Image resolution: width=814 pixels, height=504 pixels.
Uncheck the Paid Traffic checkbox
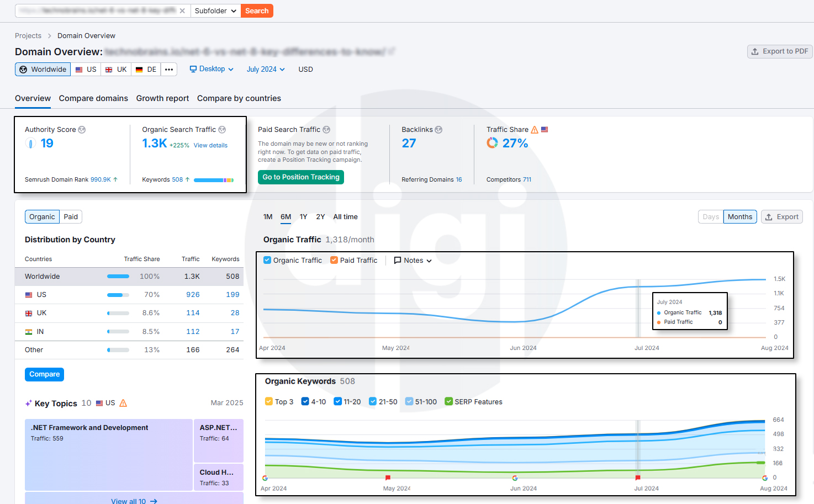click(334, 260)
